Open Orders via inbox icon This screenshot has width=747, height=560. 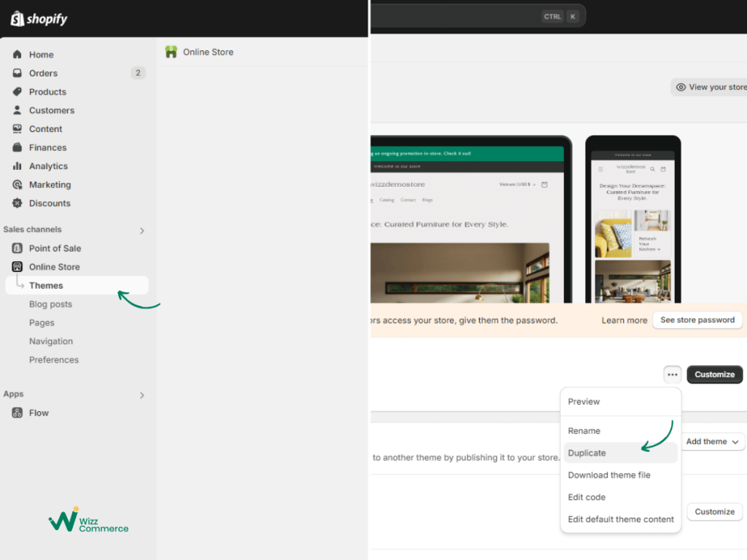point(18,73)
